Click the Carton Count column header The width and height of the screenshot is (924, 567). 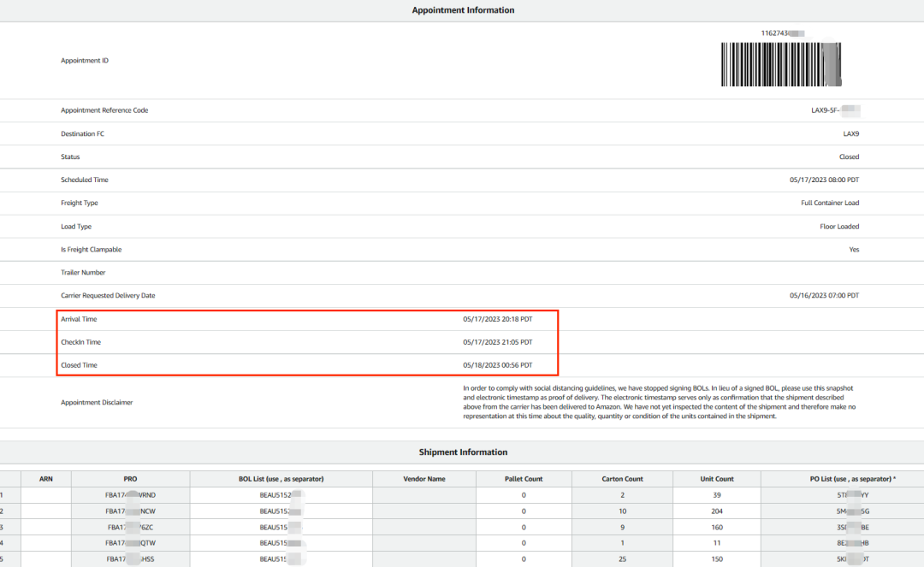tap(622, 479)
